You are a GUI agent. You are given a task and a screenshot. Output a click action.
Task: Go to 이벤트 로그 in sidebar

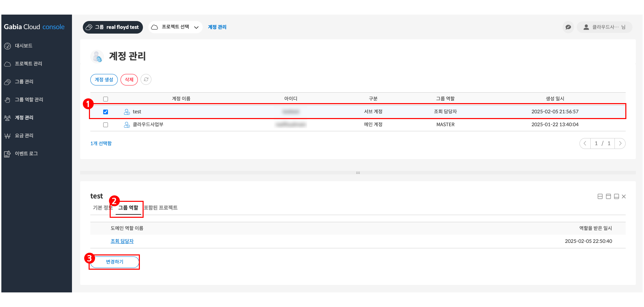[x=26, y=154]
